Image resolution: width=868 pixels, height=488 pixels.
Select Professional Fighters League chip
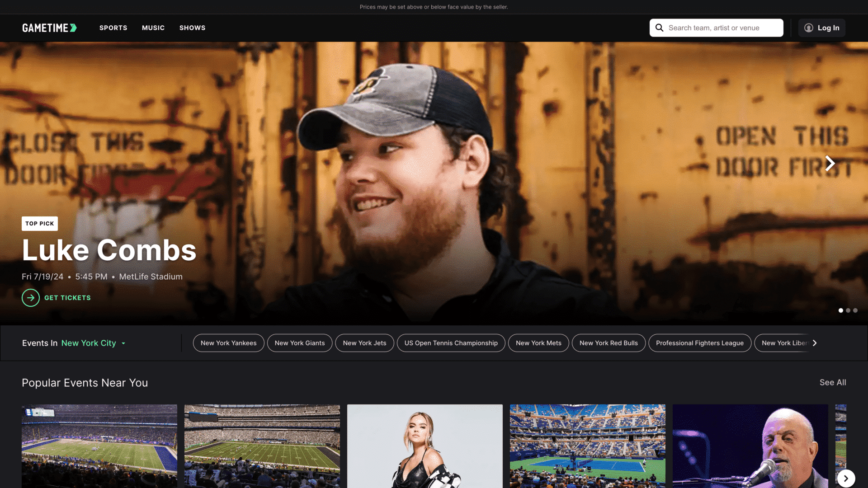pyautogui.click(x=700, y=343)
